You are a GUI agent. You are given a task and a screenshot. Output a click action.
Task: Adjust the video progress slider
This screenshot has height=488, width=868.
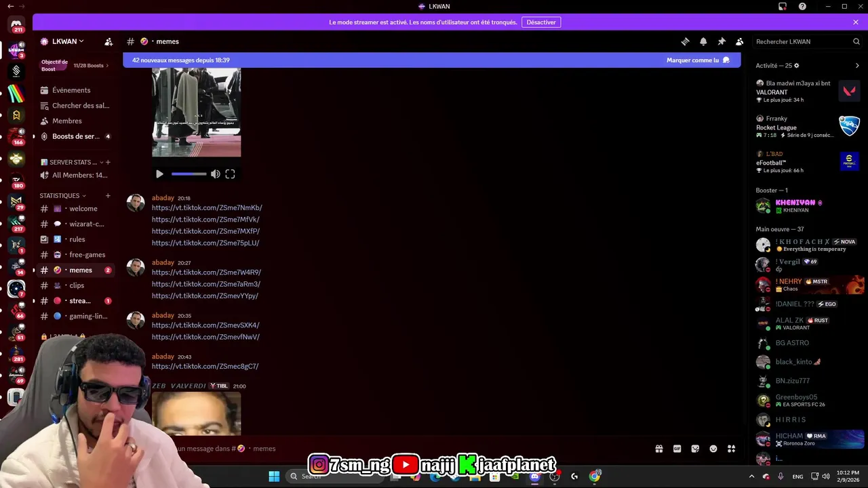[x=189, y=174]
